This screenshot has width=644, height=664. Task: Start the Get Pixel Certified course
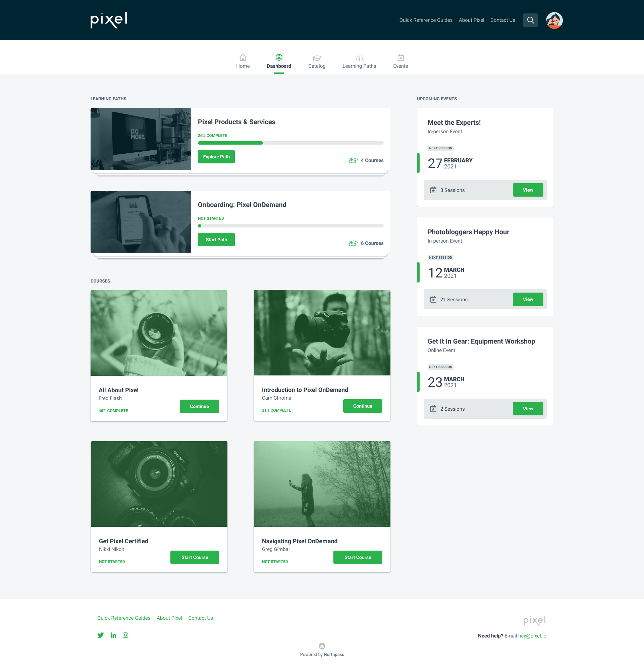pyautogui.click(x=195, y=557)
